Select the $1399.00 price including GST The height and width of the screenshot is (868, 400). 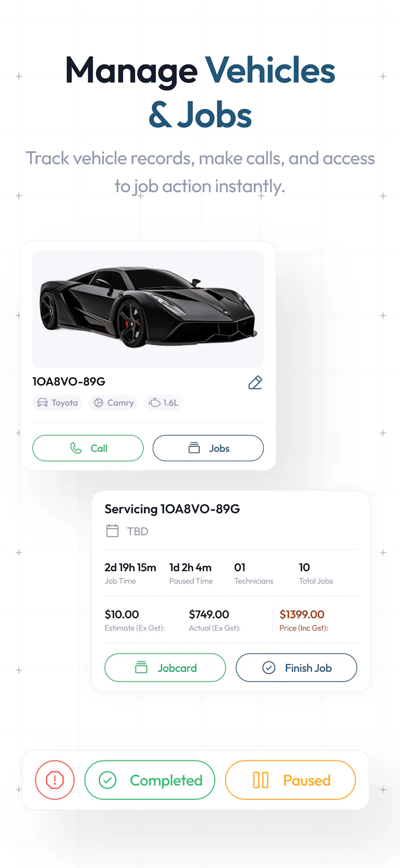(302, 614)
